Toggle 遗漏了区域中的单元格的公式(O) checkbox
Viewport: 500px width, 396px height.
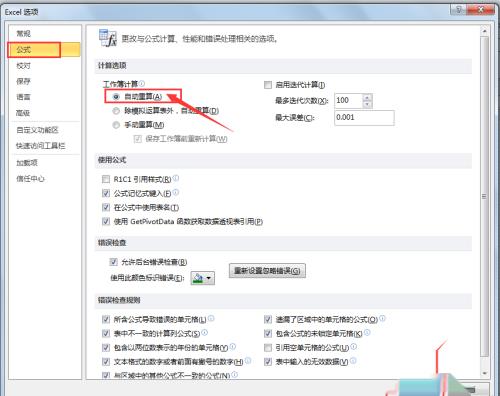[x=268, y=319]
